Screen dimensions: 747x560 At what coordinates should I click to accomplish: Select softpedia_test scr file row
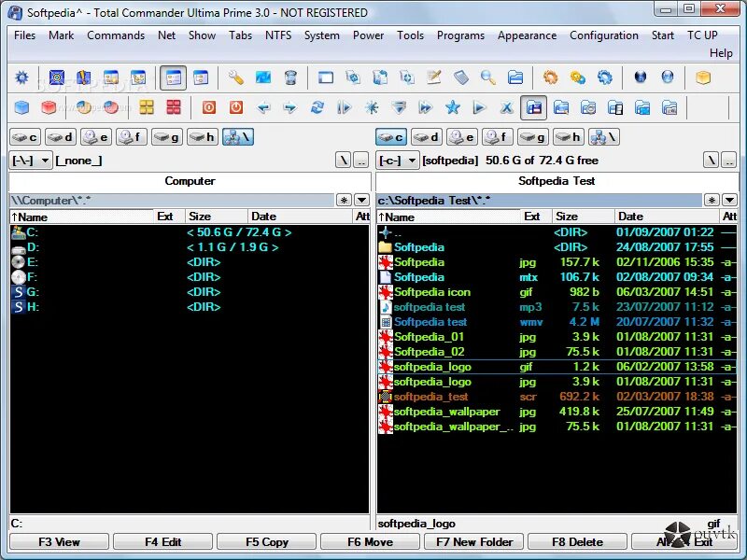click(557, 397)
